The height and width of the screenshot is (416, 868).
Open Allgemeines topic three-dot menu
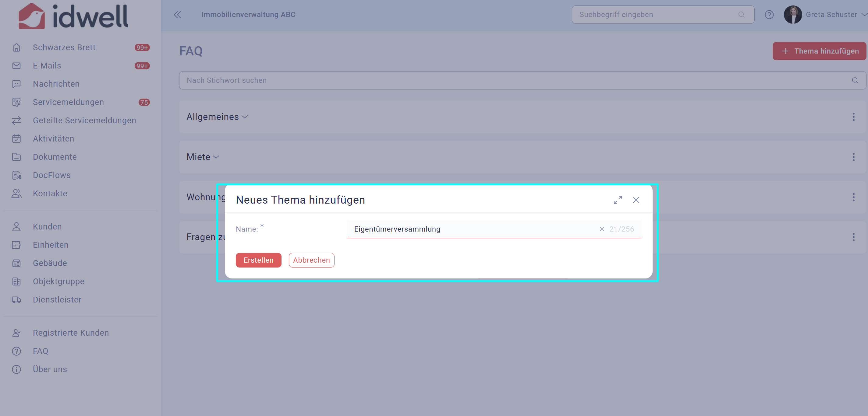click(x=853, y=117)
